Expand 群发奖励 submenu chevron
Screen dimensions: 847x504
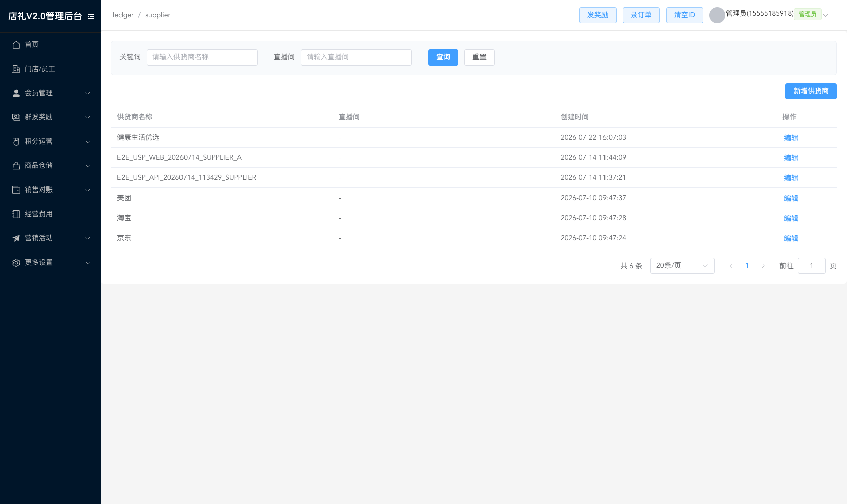click(88, 117)
